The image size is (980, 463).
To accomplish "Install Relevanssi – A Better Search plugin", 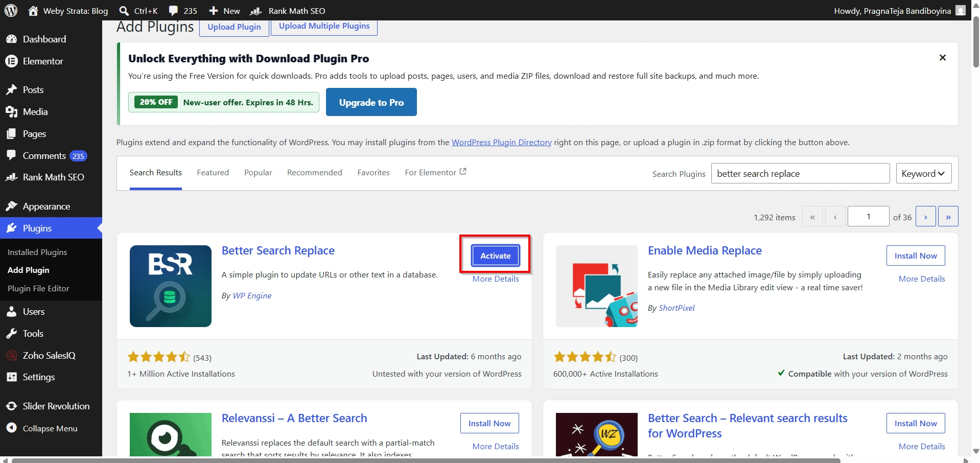I will [489, 423].
